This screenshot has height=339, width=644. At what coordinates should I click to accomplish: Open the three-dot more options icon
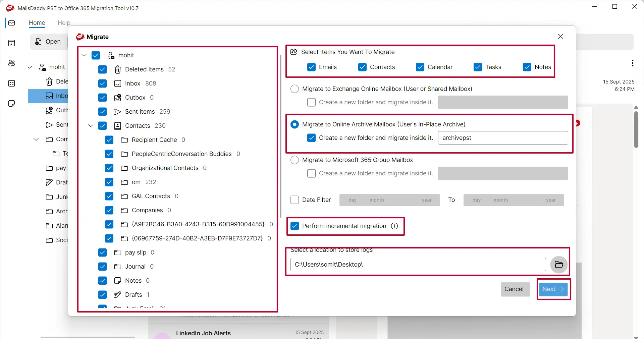tap(632, 63)
